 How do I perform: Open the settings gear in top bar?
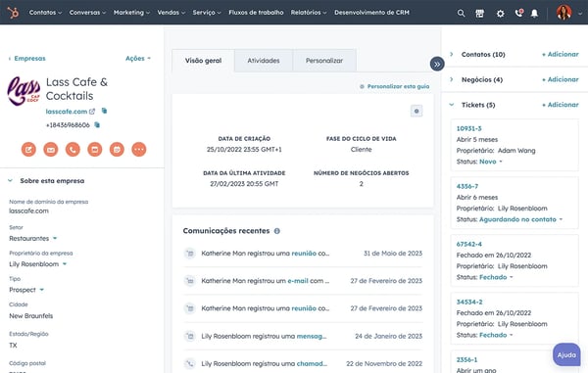pos(500,14)
